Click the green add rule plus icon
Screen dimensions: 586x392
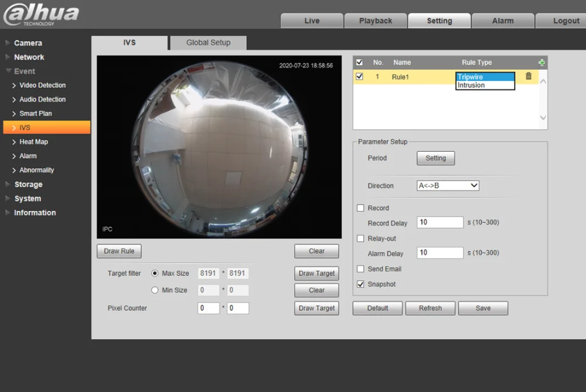(541, 63)
